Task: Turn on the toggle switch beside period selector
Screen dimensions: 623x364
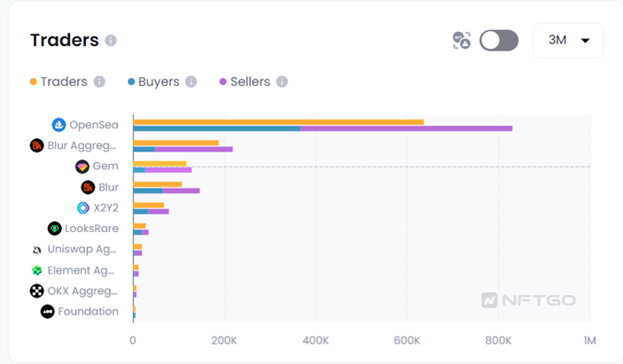Action: [498, 41]
